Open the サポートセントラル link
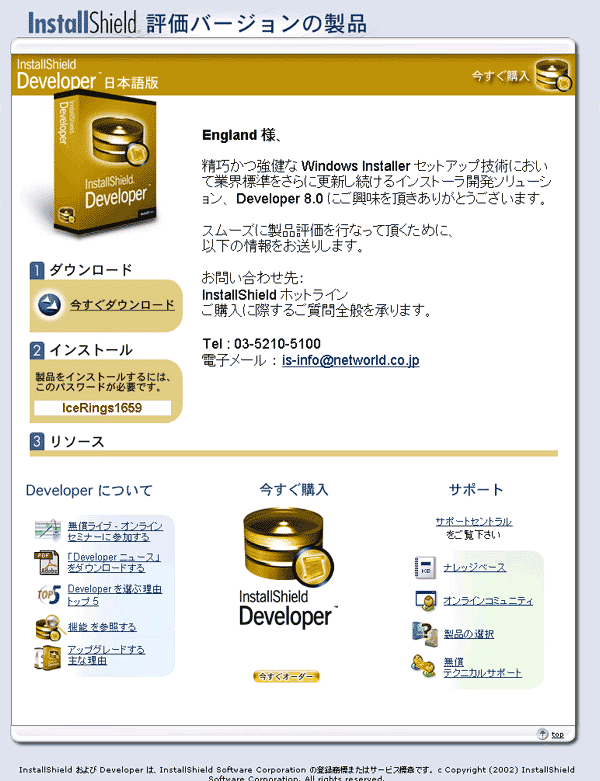 pos(474,521)
